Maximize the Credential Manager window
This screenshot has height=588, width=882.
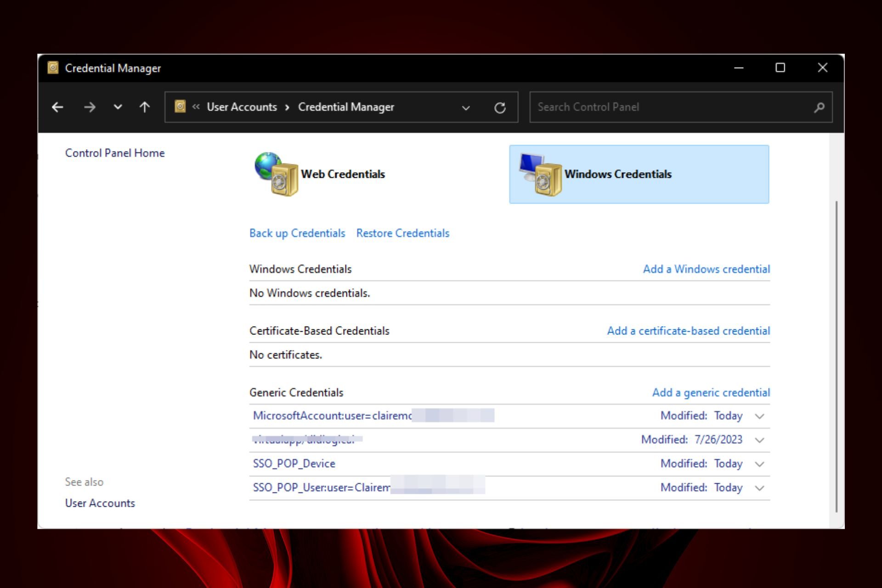tap(780, 68)
